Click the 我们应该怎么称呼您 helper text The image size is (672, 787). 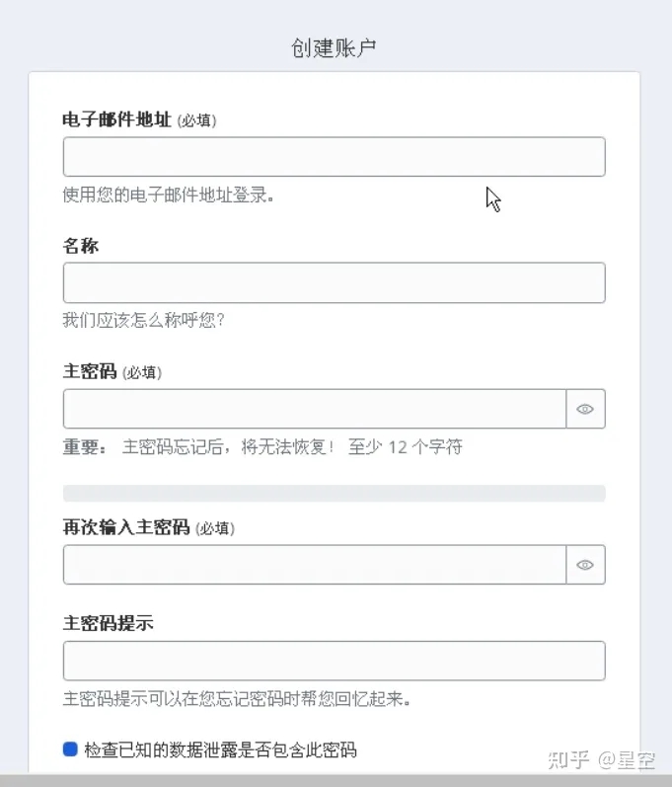(144, 320)
